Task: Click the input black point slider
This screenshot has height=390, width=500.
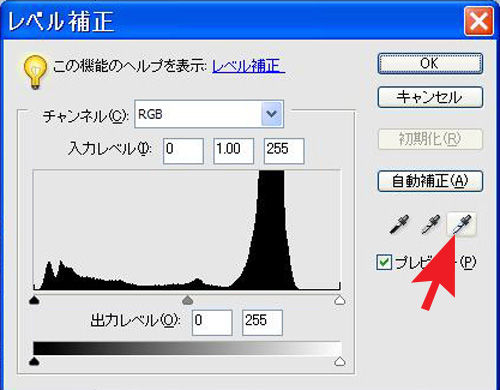Action: (34, 300)
